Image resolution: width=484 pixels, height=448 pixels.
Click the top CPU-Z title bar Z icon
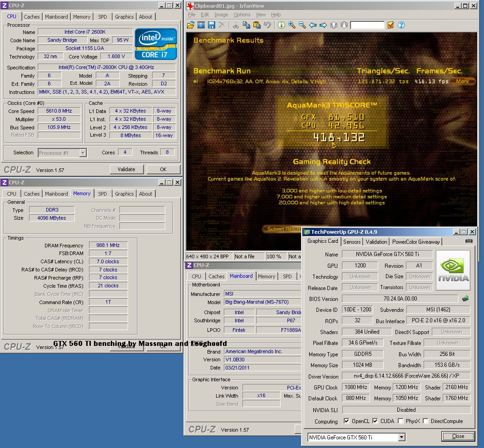tap(5, 5)
